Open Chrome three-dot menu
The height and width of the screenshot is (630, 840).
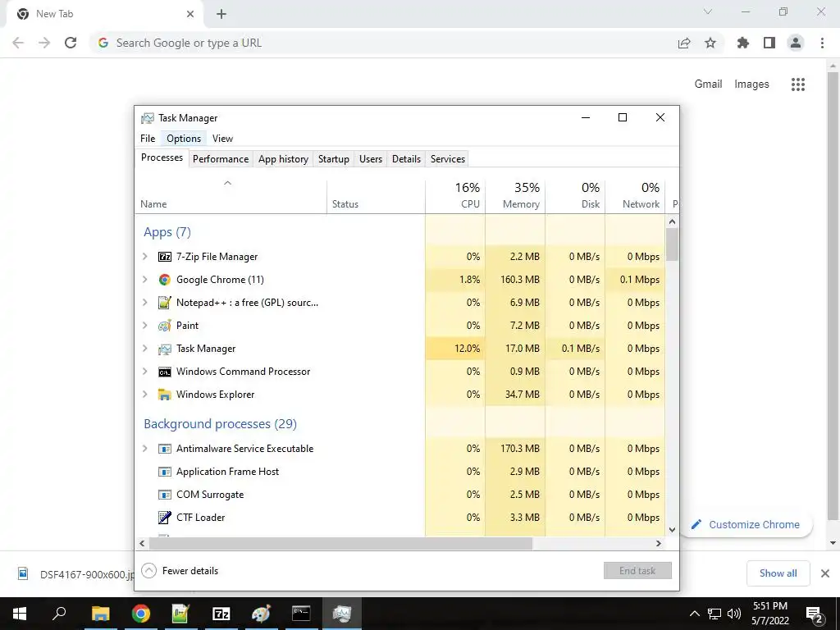822,43
